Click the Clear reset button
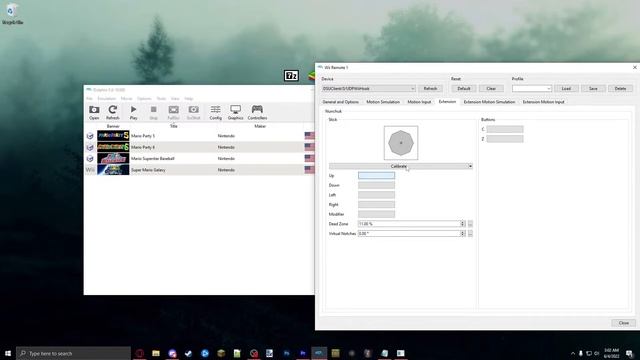This screenshot has height=360, width=640. [491, 89]
